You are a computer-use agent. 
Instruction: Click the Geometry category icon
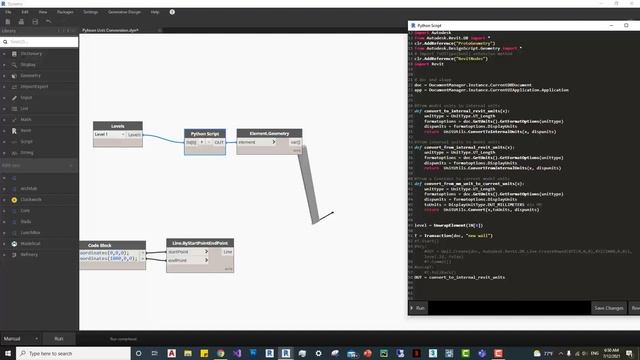click(x=14, y=76)
